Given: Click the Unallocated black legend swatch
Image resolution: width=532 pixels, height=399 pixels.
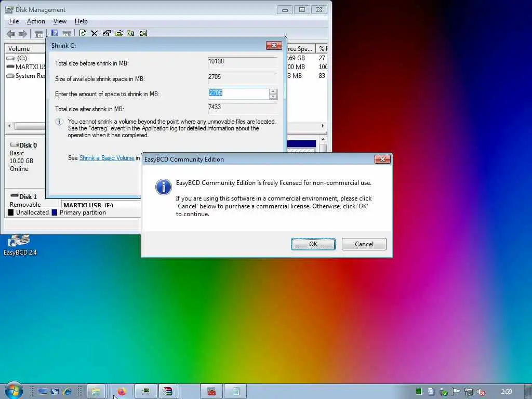Looking at the screenshot, I should click(x=11, y=212).
